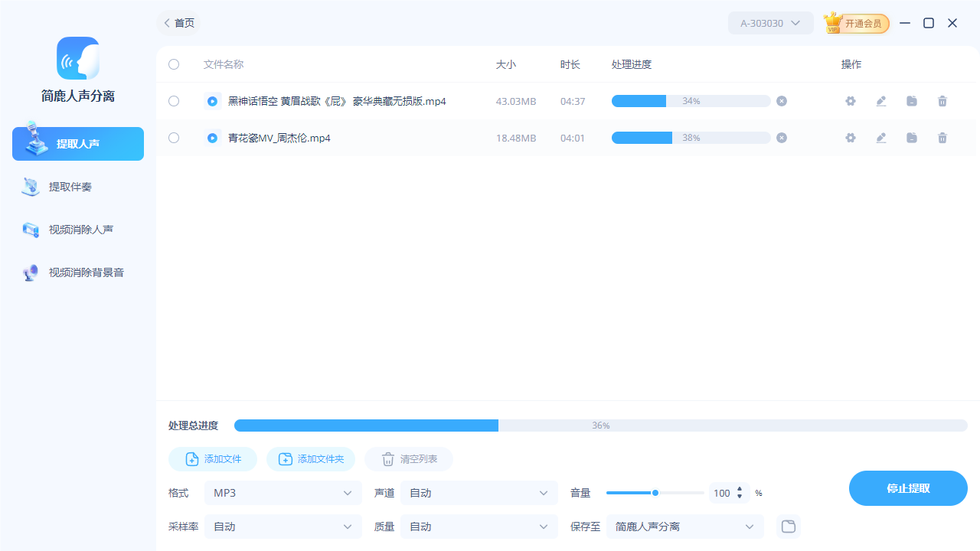
Task: Cancel processing of 黑神话悟空 via X icon
Action: point(781,101)
